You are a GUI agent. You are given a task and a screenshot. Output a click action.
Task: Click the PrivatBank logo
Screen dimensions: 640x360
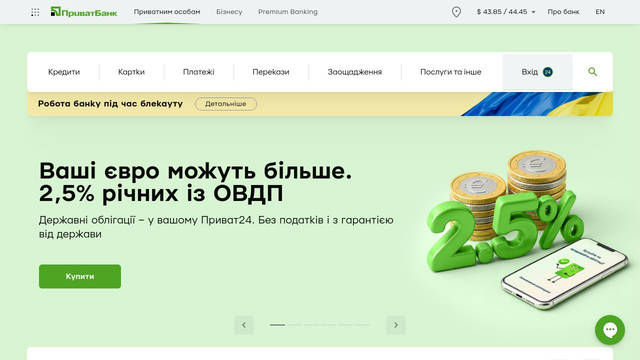(84, 12)
